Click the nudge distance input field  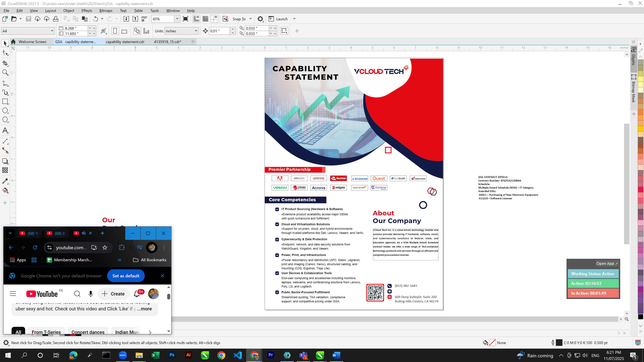click(x=220, y=31)
